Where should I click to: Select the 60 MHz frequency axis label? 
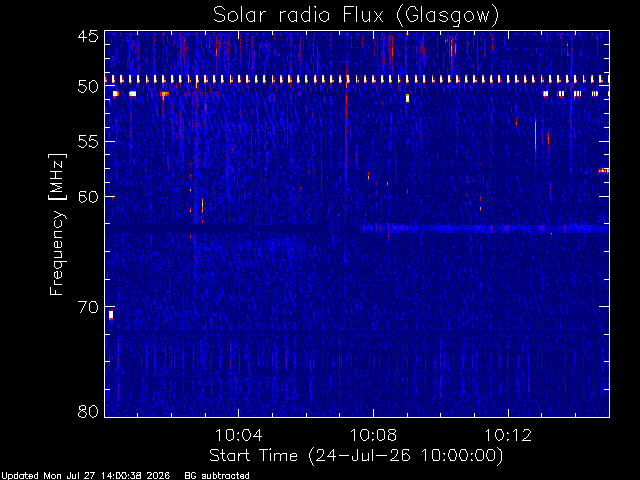[x=88, y=197]
